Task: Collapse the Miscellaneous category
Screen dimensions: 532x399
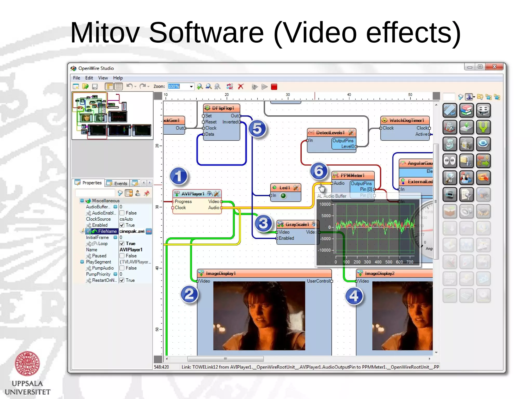Action: (x=82, y=200)
